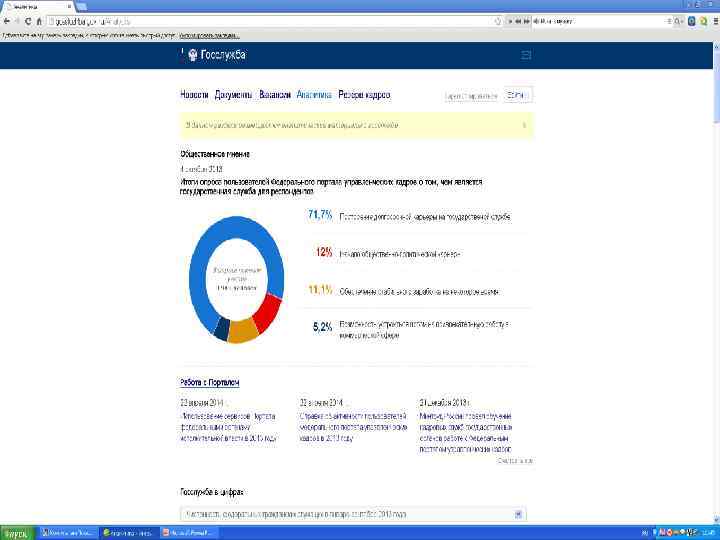The width and height of the screenshot is (720, 540).
Task: Click the blue extension icon in toolbar
Action: (692, 21)
